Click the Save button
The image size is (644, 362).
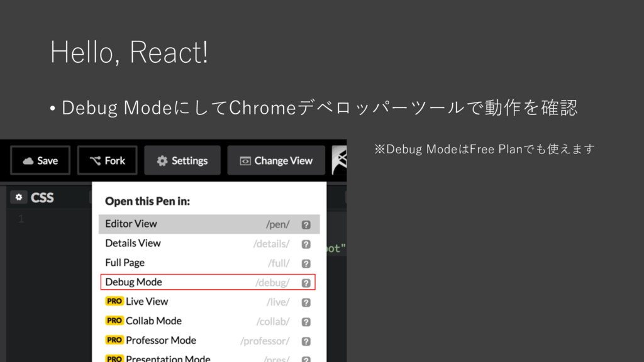point(40,160)
